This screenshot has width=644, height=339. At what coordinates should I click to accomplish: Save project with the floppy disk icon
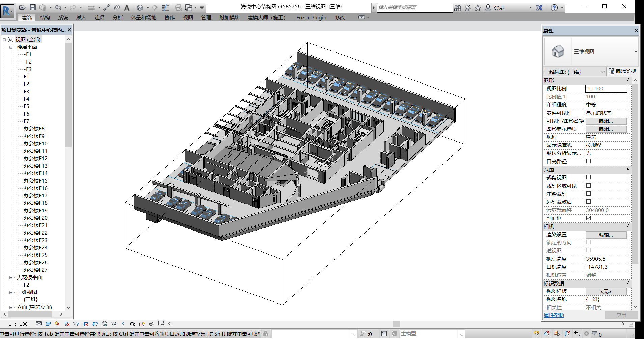coord(33,7)
